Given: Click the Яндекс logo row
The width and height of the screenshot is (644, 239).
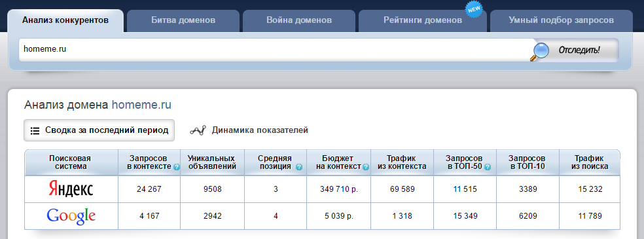Looking at the screenshot, I should (x=71, y=189).
